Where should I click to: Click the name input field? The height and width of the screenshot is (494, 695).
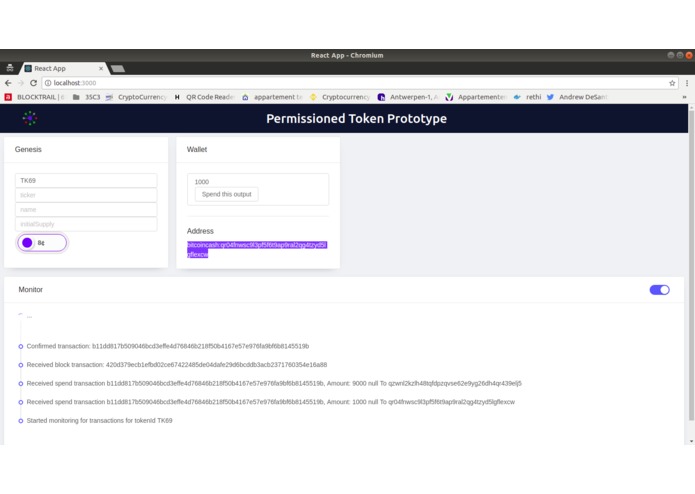pos(86,210)
